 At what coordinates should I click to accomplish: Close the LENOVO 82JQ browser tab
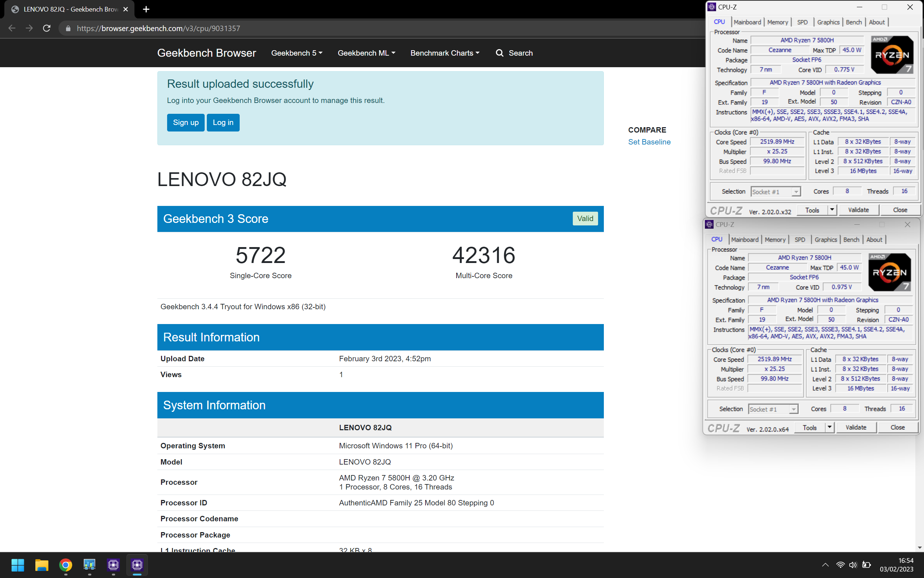click(126, 9)
